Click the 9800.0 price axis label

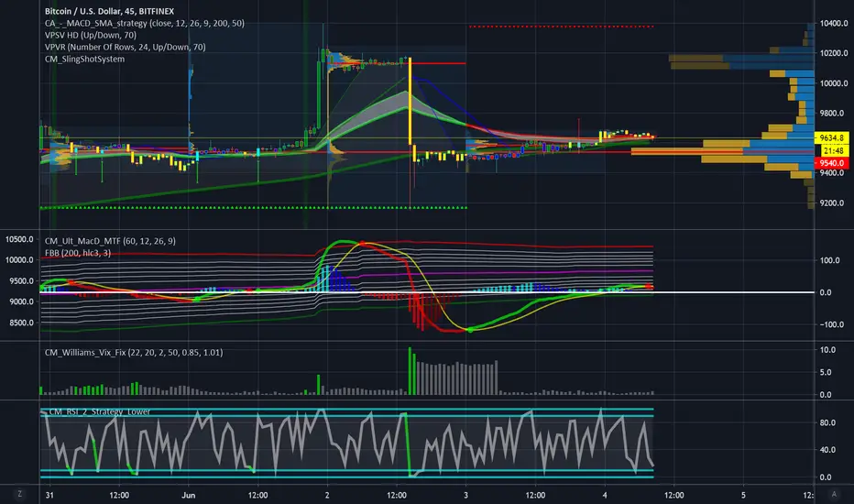[834, 114]
